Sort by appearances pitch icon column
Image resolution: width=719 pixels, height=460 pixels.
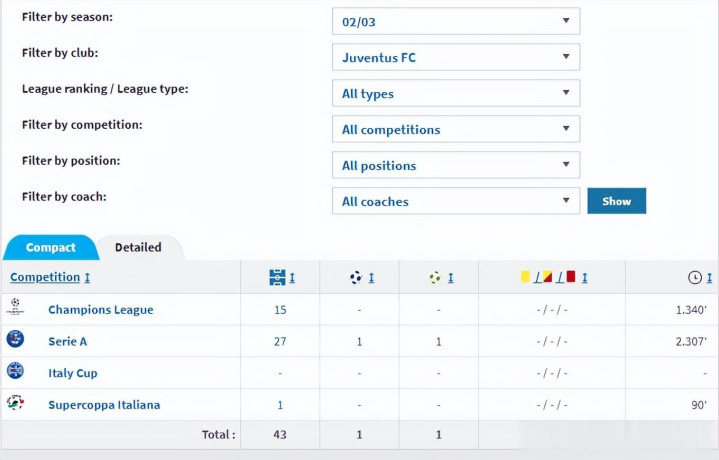(277, 277)
